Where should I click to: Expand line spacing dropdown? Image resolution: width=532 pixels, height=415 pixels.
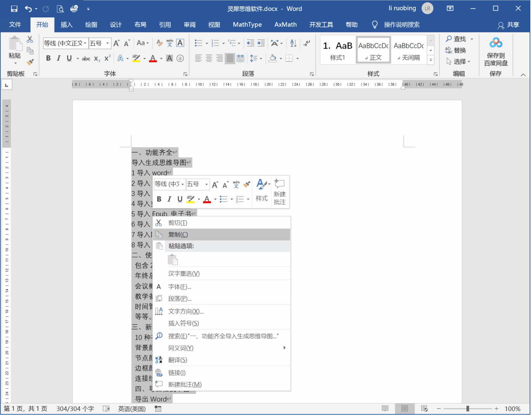pyautogui.click(x=261, y=59)
